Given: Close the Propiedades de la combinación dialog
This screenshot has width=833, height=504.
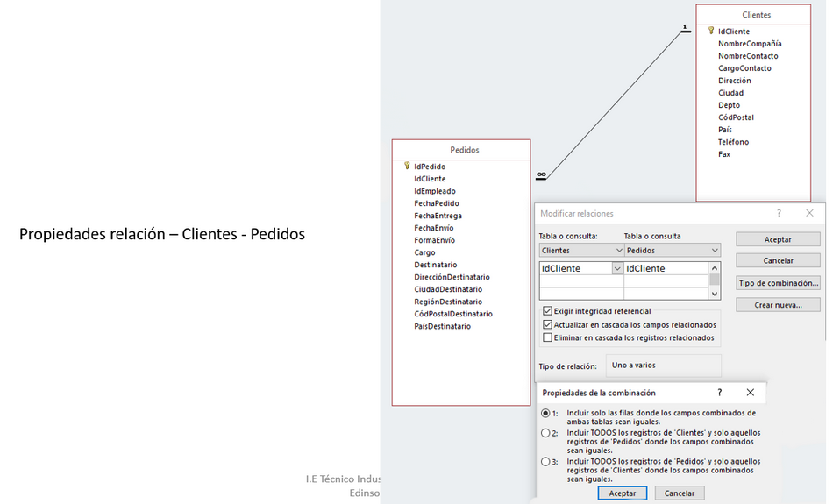Looking at the screenshot, I should (x=750, y=393).
